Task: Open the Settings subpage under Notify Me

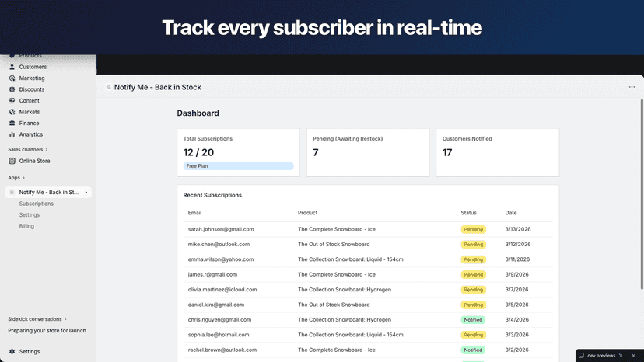Action: [29, 214]
